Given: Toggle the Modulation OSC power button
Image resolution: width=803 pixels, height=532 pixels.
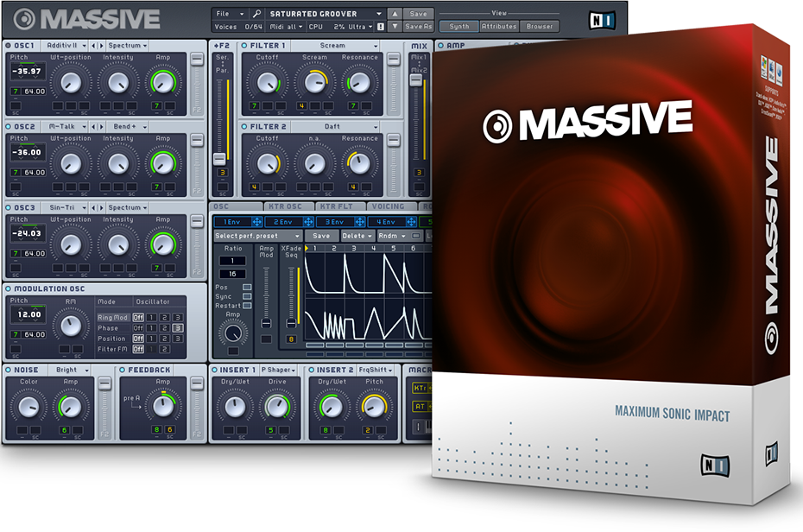Looking at the screenshot, I should [x=8, y=288].
